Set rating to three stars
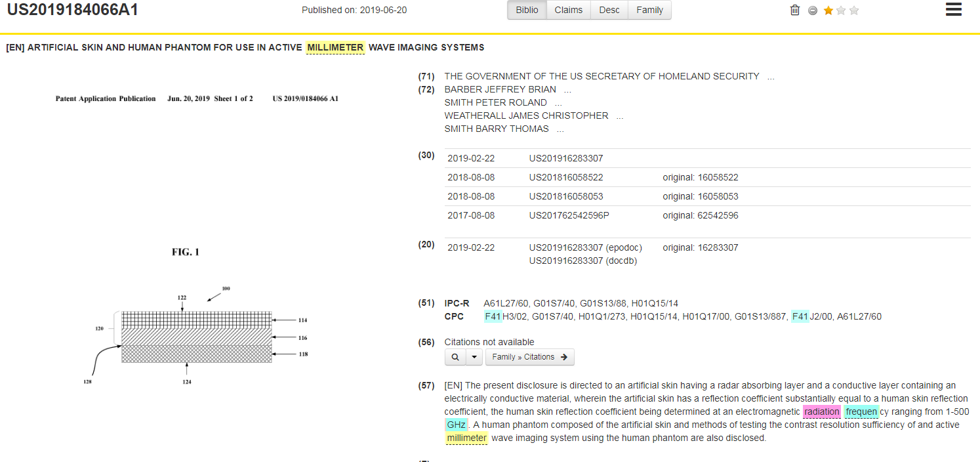 [853, 10]
